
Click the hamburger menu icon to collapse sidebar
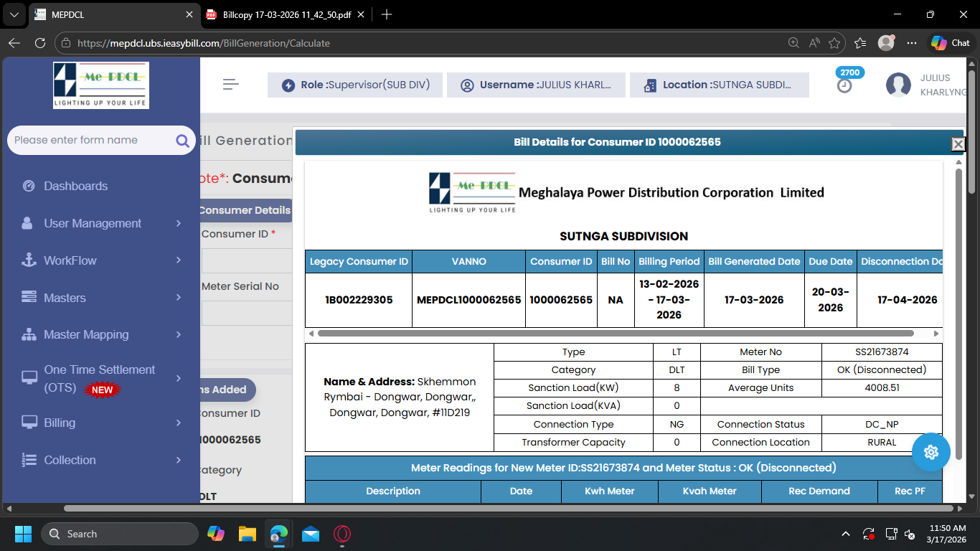(x=230, y=85)
